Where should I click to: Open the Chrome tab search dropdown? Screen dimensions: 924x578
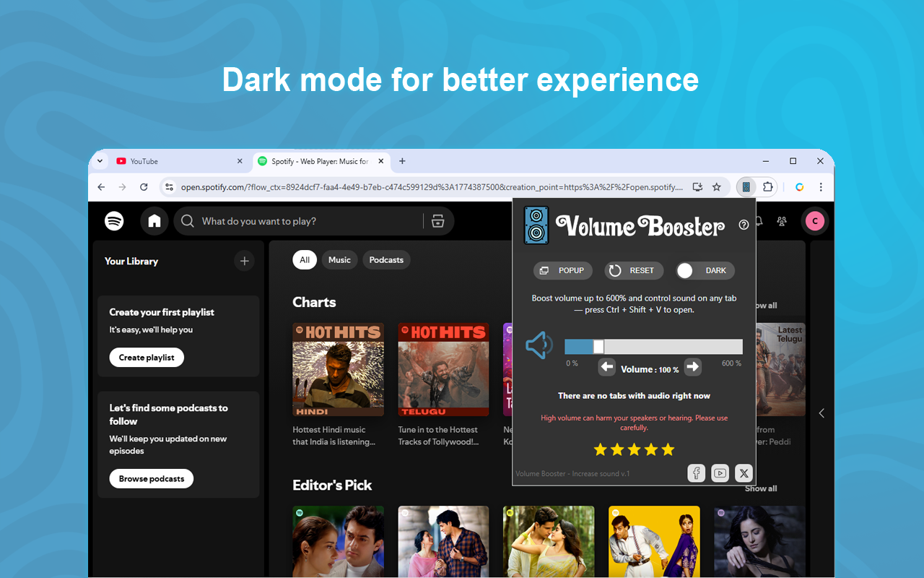click(100, 161)
